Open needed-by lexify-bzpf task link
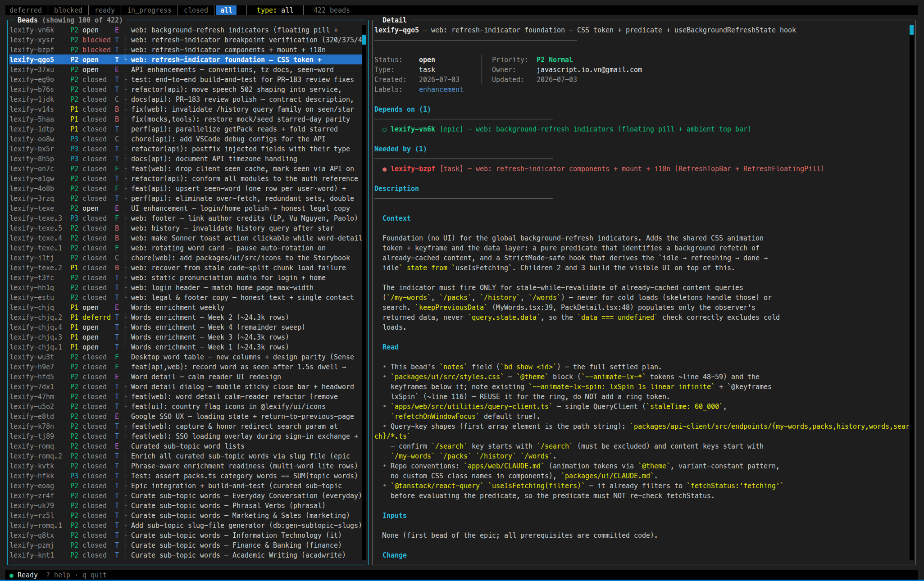The image size is (924, 581). [603, 168]
